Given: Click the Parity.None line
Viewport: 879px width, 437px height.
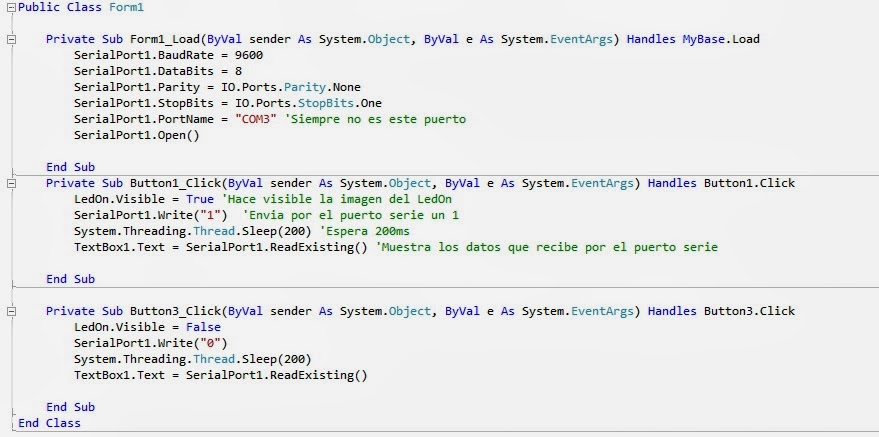Looking at the screenshot, I should tap(217, 87).
